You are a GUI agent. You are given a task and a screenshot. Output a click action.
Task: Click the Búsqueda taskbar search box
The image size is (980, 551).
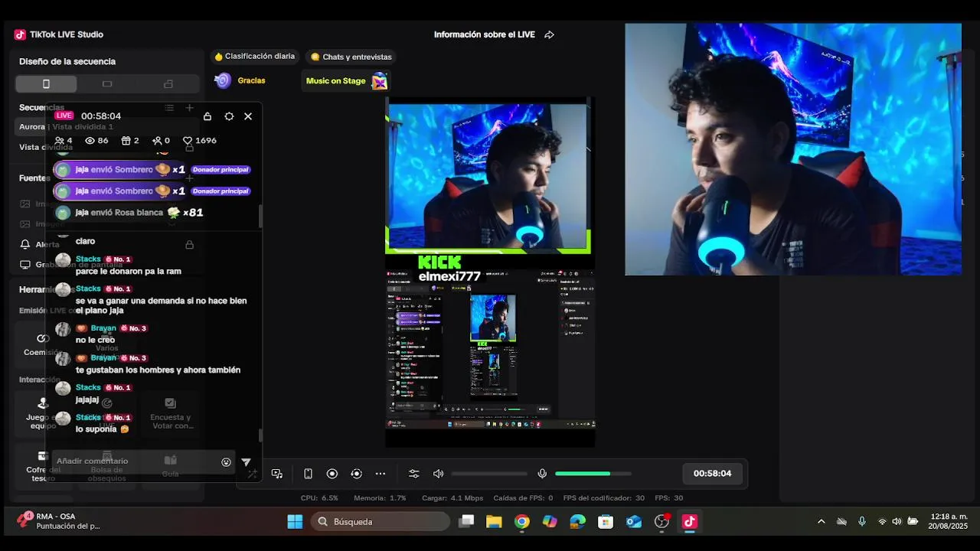tap(381, 522)
